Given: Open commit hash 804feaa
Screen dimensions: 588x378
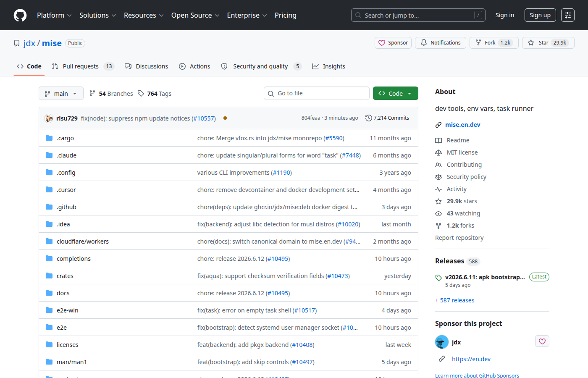Looking at the screenshot, I should pos(311,118).
